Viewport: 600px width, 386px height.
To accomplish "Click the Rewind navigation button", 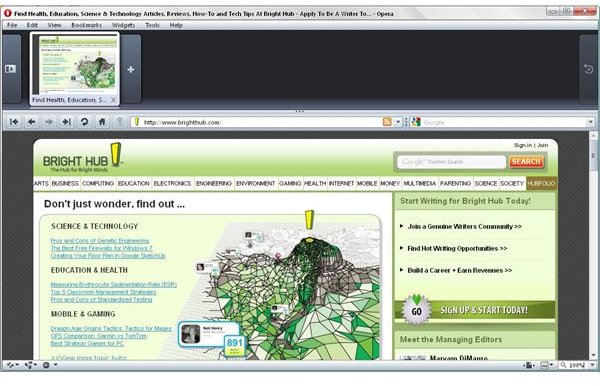I will coord(14,122).
